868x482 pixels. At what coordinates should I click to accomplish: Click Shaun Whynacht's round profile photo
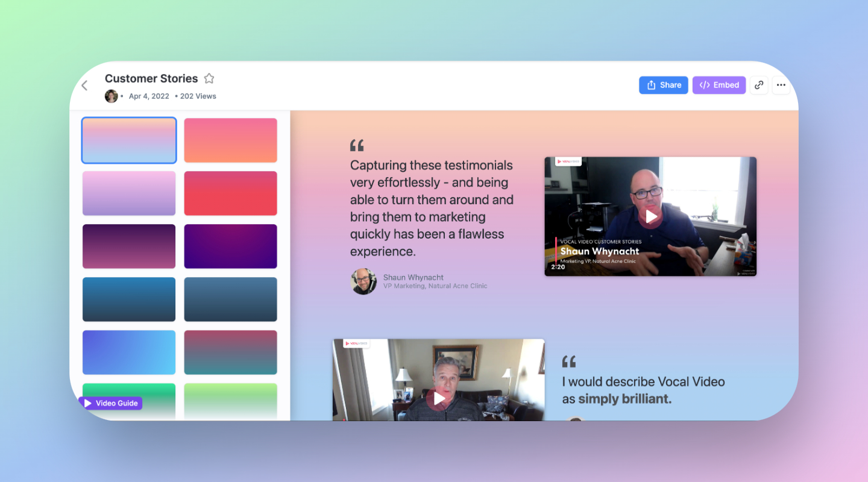pyautogui.click(x=364, y=281)
